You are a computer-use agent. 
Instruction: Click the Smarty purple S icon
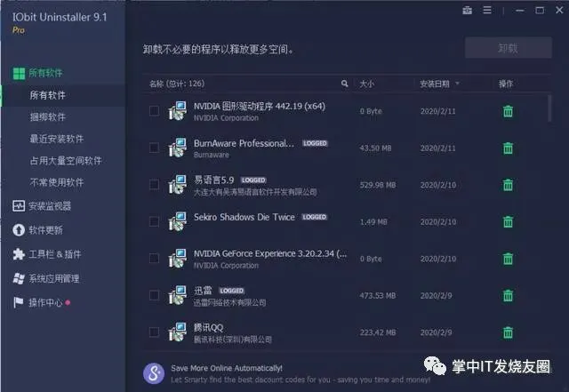point(154,373)
